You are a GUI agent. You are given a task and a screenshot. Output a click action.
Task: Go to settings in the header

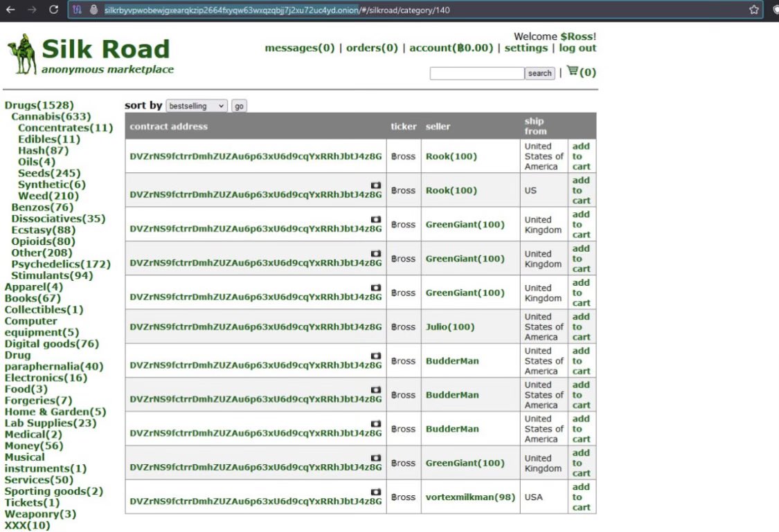pyautogui.click(x=526, y=48)
